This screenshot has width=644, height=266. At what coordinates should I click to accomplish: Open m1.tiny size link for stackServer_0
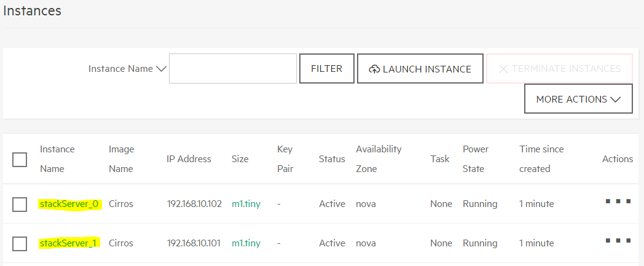pyautogui.click(x=246, y=203)
